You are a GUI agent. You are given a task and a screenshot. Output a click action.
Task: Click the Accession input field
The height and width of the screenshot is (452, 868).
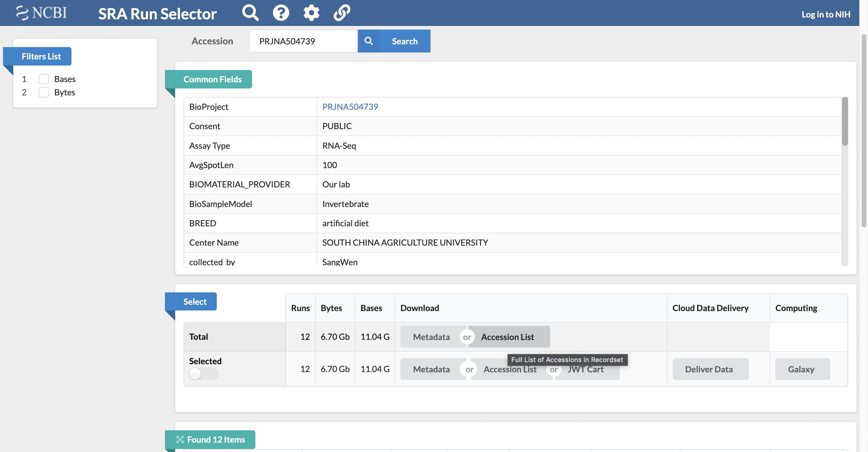click(x=304, y=41)
